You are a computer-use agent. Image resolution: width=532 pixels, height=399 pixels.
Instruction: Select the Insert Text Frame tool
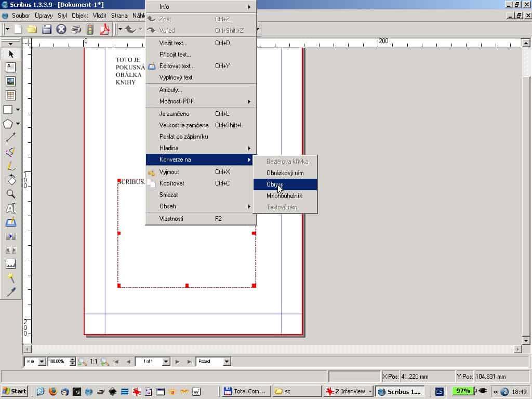[10, 67]
